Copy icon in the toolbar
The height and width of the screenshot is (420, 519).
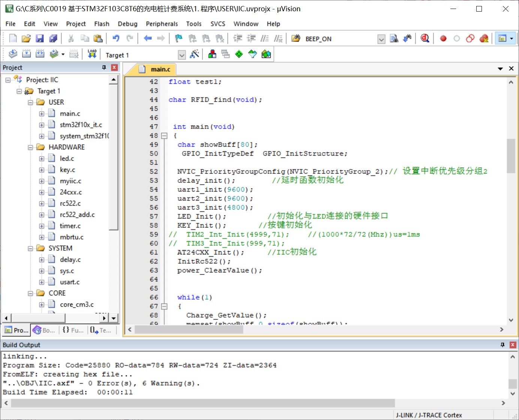[x=85, y=38]
